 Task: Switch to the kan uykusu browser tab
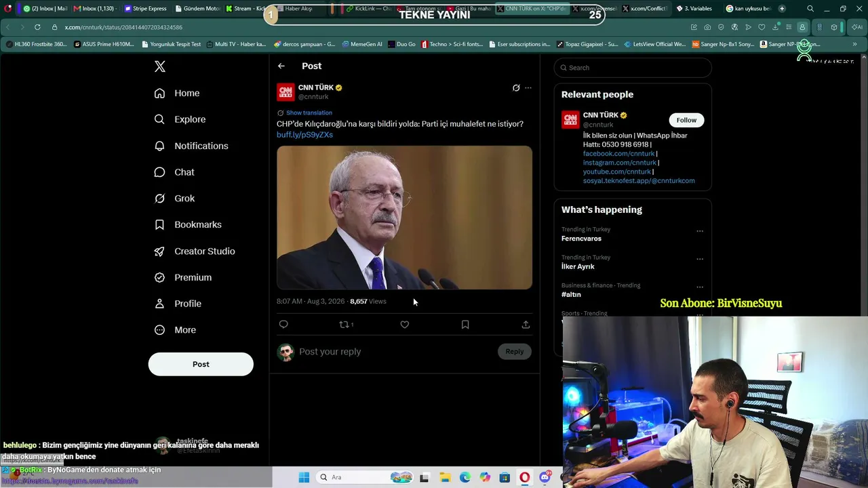coord(747,9)
